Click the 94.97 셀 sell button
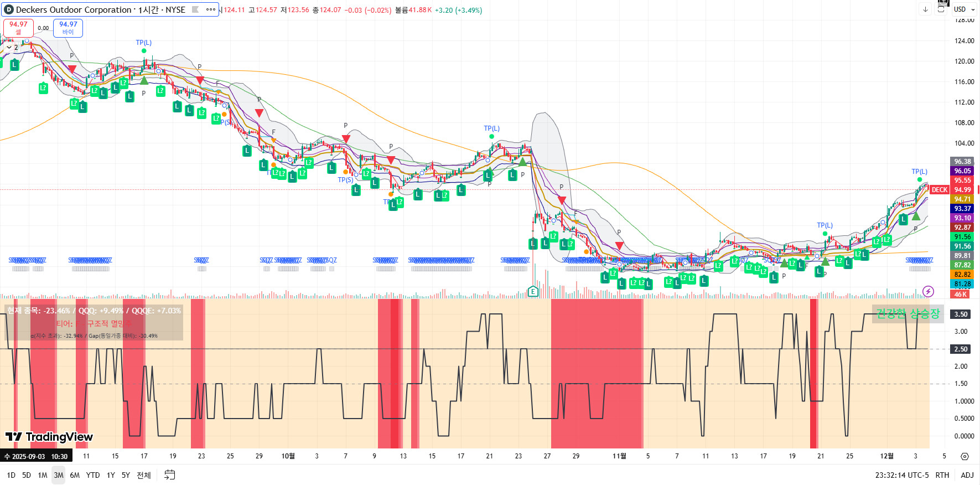This screenshot has width=980, height=485. pyautogui.click(x=18, y=28)
